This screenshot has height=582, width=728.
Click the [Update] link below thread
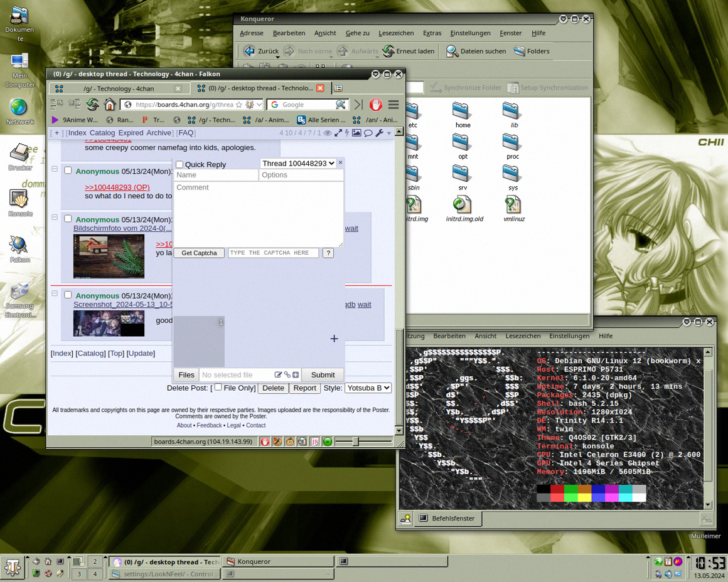141,353
